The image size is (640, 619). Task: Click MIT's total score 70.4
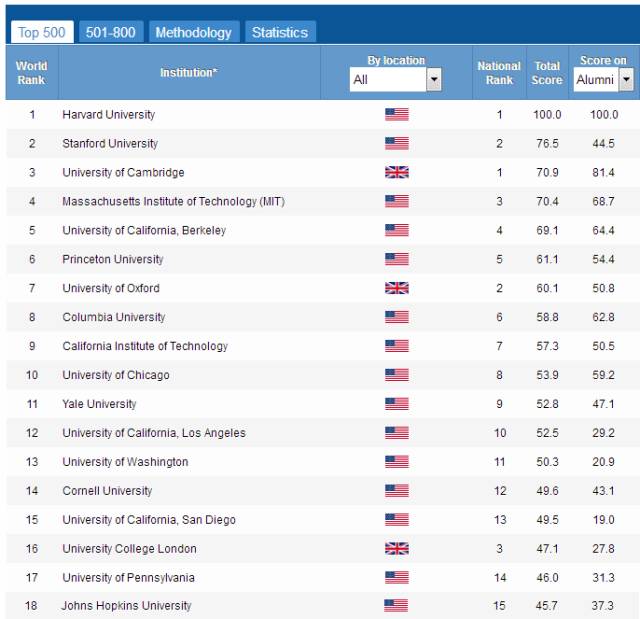(547, 202)
